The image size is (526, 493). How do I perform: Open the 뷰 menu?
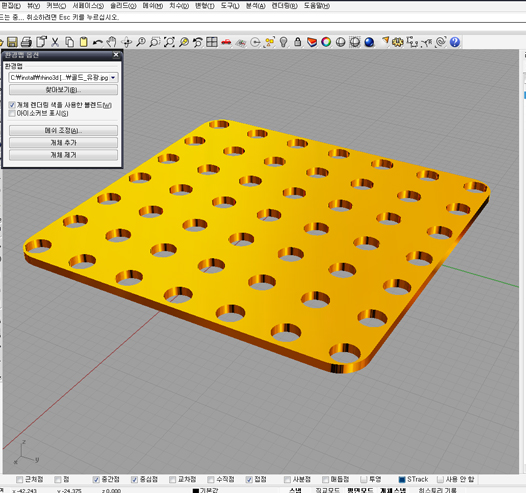(33, 6)
